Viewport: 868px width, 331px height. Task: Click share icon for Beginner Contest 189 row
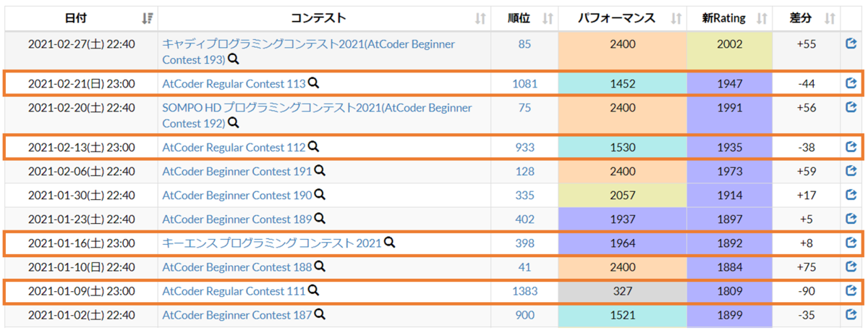coord(851,219)
